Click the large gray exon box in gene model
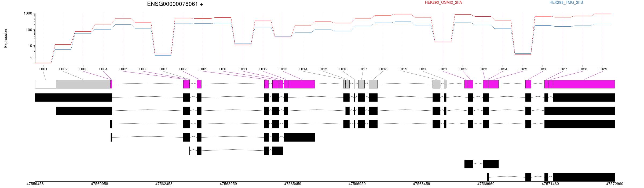Viewport: 644px width, 188px height. (83, 84)
